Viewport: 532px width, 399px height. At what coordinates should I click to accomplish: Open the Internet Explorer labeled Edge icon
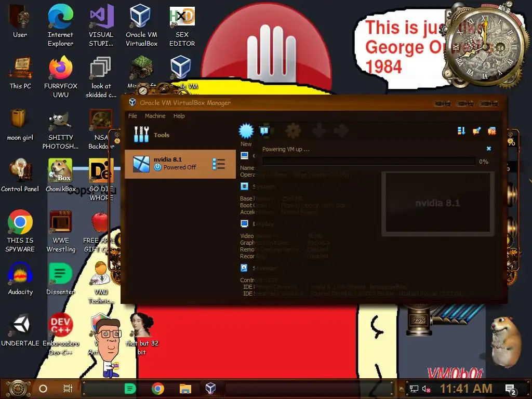tap(60, 25)
